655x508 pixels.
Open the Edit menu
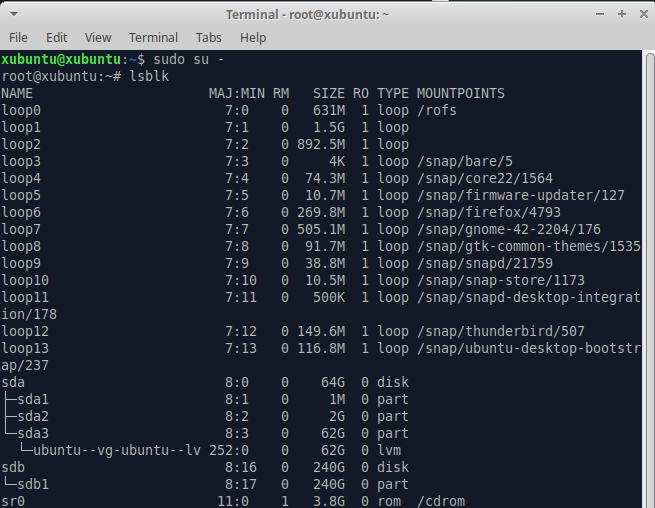(56, 38)
